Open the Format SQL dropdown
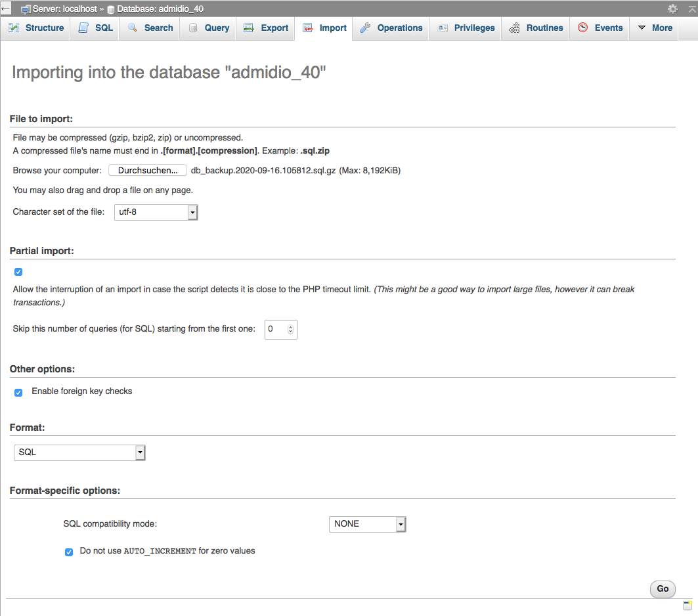 [79, 452]
